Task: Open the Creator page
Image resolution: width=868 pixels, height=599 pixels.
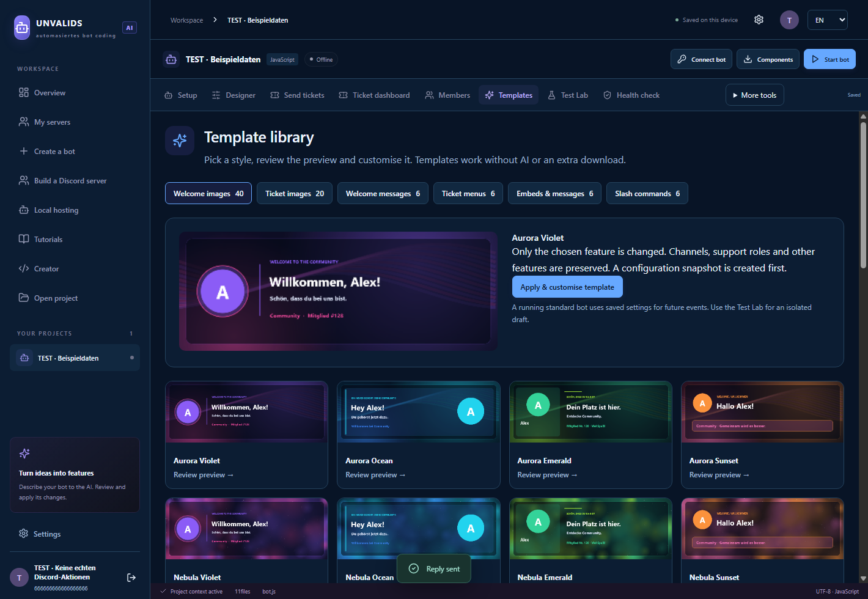Action: point(75,269)
